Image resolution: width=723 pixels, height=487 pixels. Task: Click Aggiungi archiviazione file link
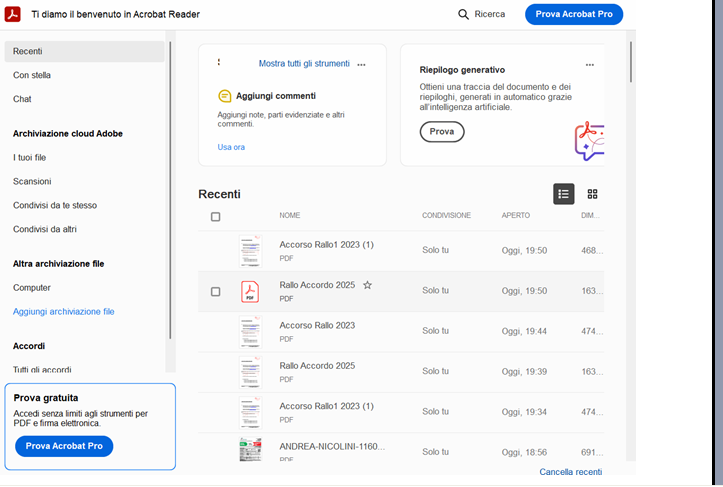point(64,312)
